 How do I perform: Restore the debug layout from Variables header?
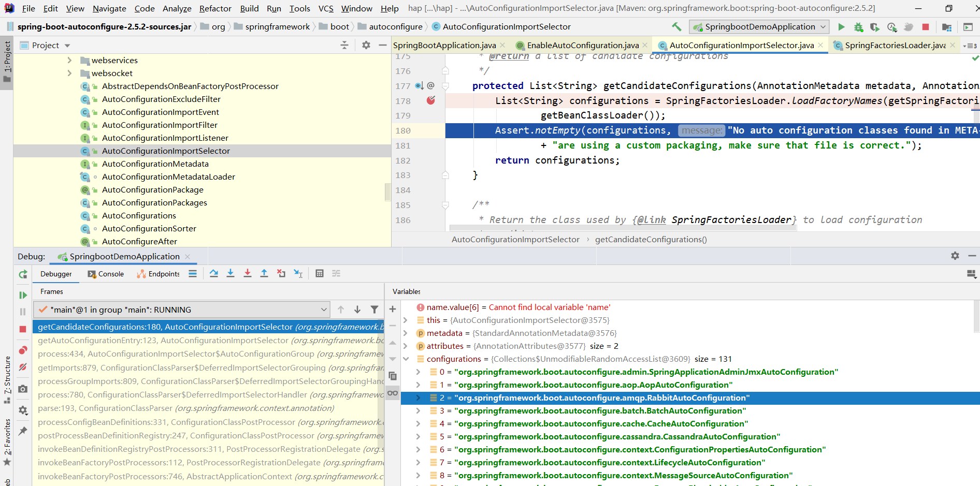(x=971, y=274)
